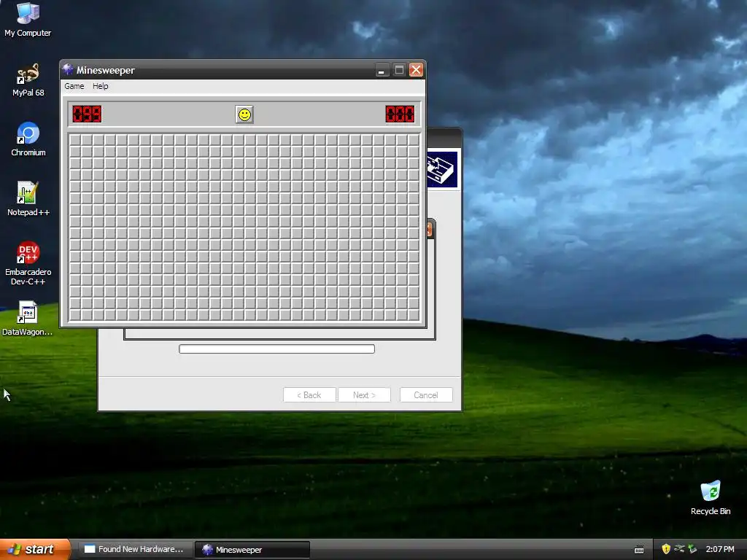Select the MyPal 68 desktop icon
The width and height of the screenshot is (747, 560).
[28, 80]
